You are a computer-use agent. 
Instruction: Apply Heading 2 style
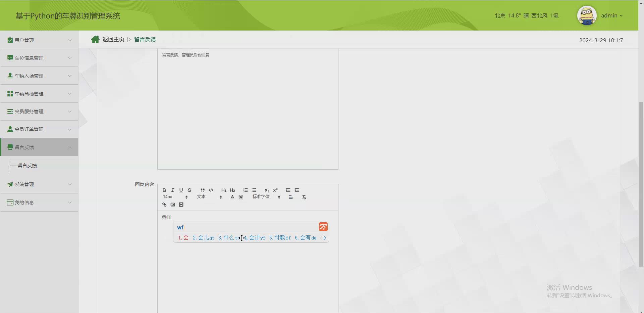coord(232,190)
